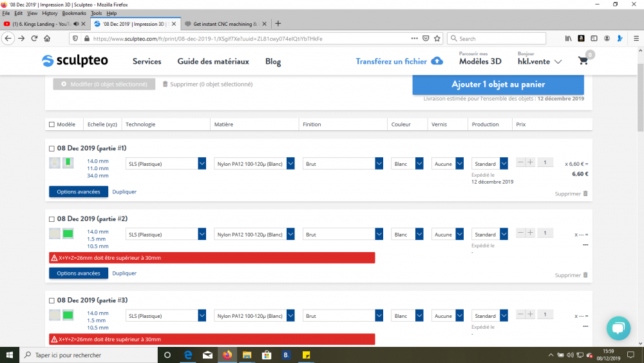Delete partie #1 via trash icon
The image size is (644, 363).
coord(585,193)
